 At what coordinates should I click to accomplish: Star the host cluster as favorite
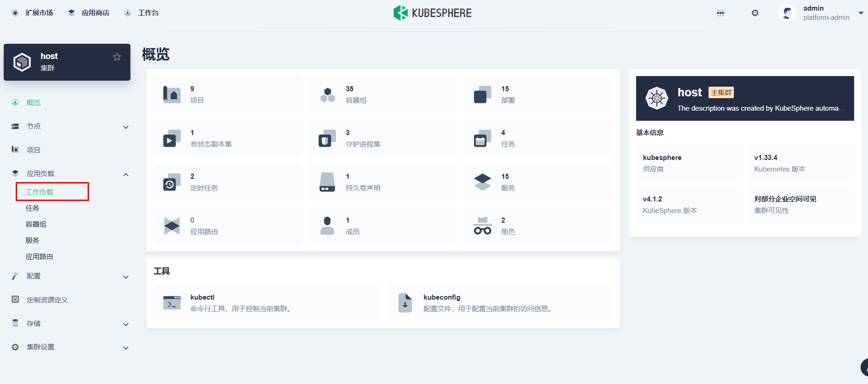pyautogui.click(x=117, y=57)
